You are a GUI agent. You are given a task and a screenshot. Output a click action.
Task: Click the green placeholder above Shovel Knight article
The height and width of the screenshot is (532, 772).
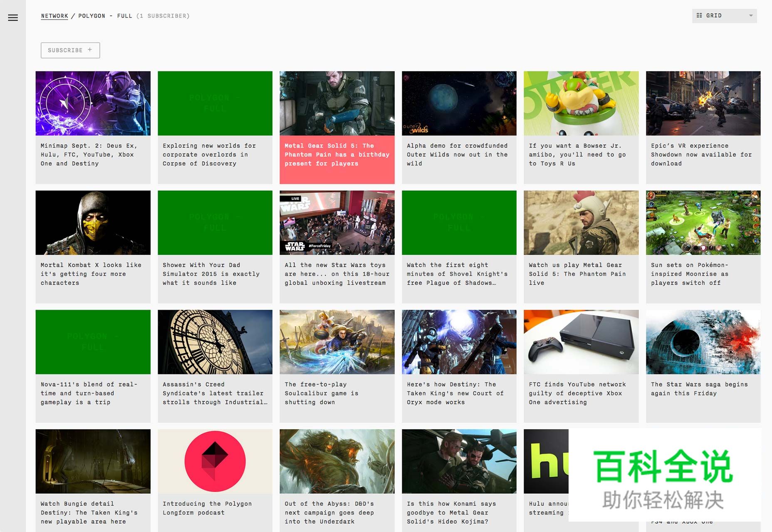459,222
